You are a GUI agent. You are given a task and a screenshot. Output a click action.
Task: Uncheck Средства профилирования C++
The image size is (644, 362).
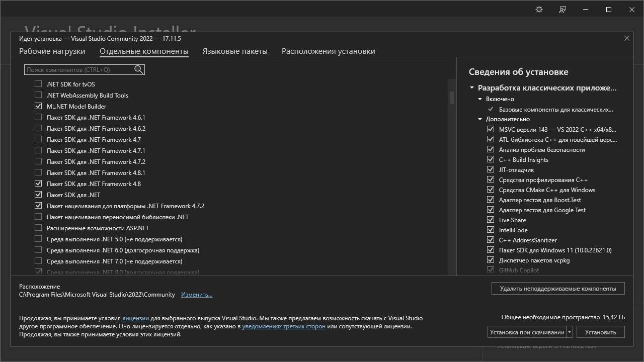(491, 179)
